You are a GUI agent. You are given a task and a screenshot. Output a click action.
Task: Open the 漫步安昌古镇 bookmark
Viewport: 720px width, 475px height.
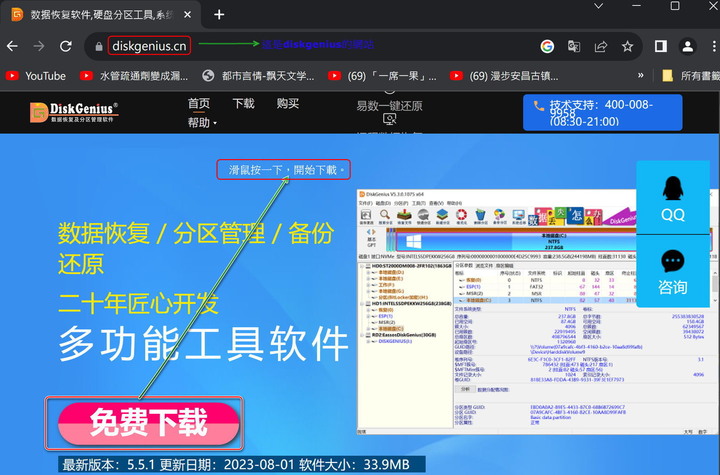point(504,76)
